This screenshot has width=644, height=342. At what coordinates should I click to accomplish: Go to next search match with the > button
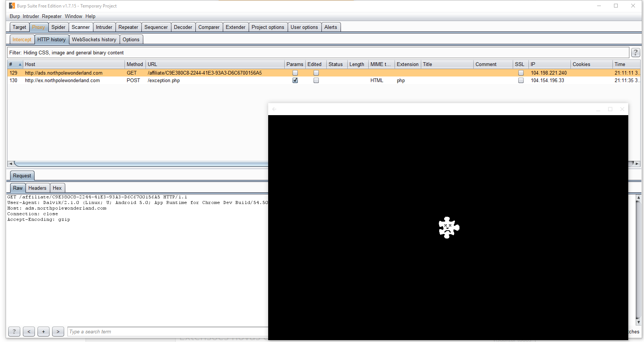pos(58,331)
